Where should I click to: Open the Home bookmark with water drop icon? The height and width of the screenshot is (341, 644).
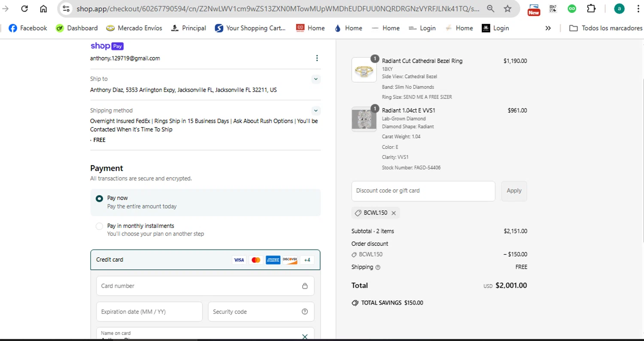(348, 28)
